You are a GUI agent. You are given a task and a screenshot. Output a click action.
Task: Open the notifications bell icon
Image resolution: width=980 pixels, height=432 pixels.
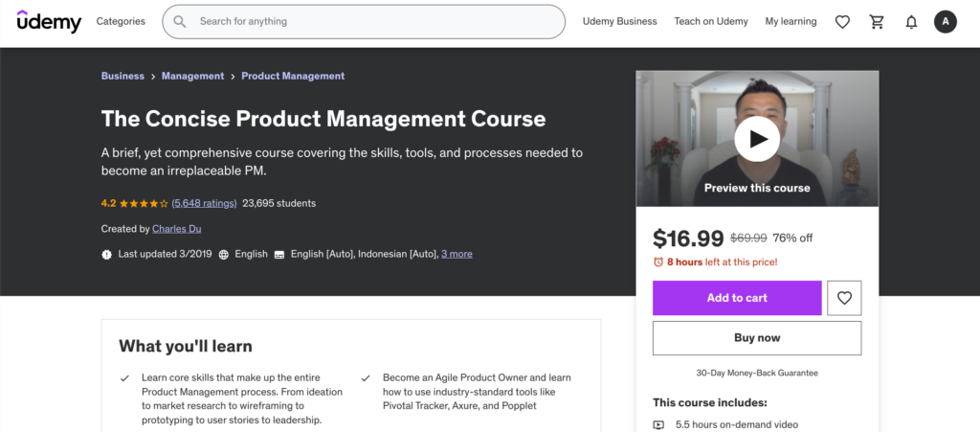(911, 21)
